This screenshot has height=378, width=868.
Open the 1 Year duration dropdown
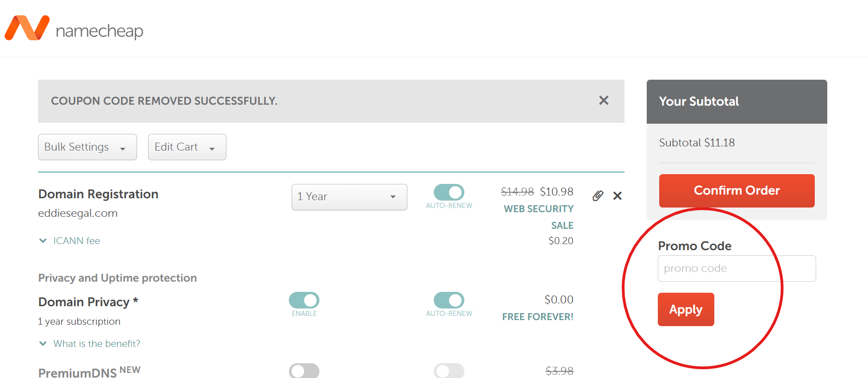349,197
